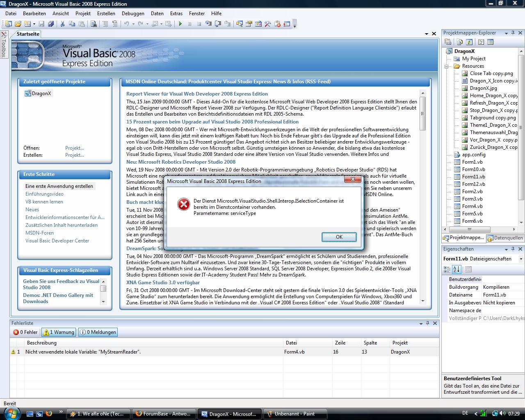This screenshot has height=420, width=525.
Task: Open Properties window from the toolbar
Action: [249, 24]
